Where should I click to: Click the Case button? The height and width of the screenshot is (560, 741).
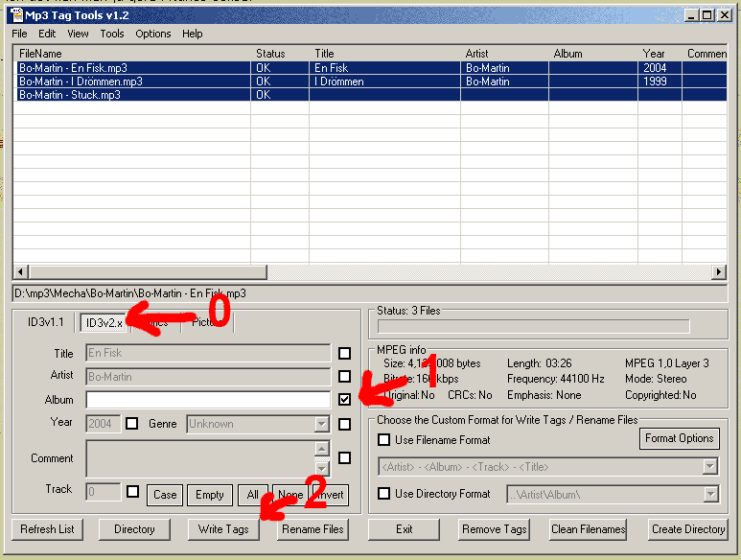pyautogui.click(x=165, y=495)
